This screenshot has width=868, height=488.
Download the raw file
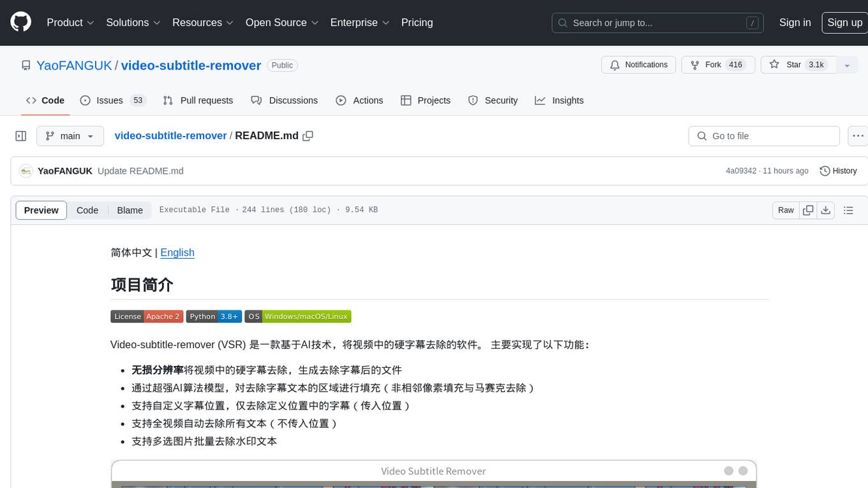point(826,210)
